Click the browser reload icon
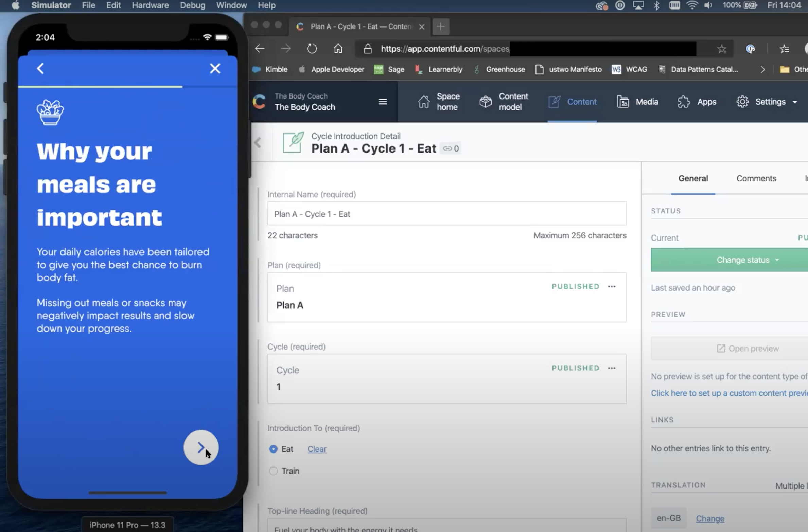Viewport: 808px width, 532px height. pyautogui.click(x=312, y=49)
